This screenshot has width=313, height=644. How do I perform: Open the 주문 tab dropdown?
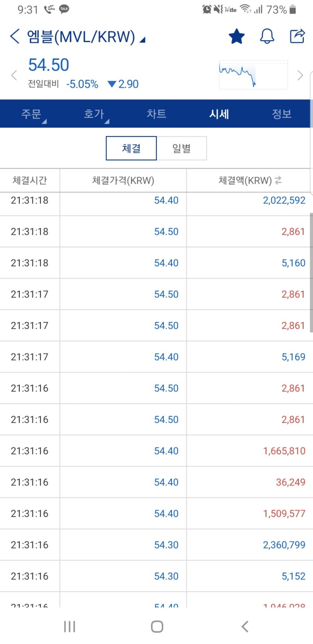[x=34, y=114]
